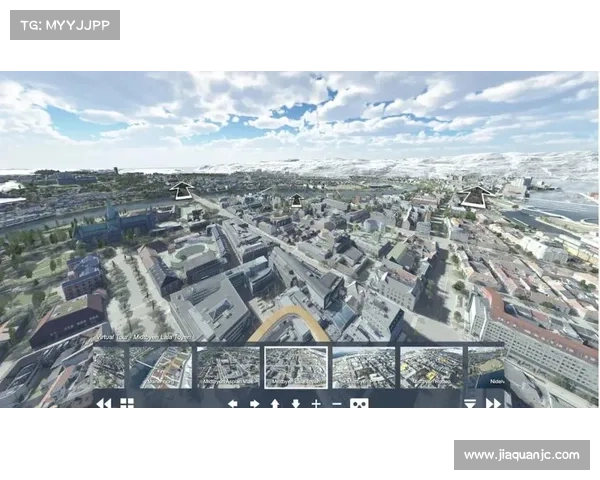The height and width of the screenshot is (480, 600).
Task: Enable VR headset mode
Action: (359, 404)
